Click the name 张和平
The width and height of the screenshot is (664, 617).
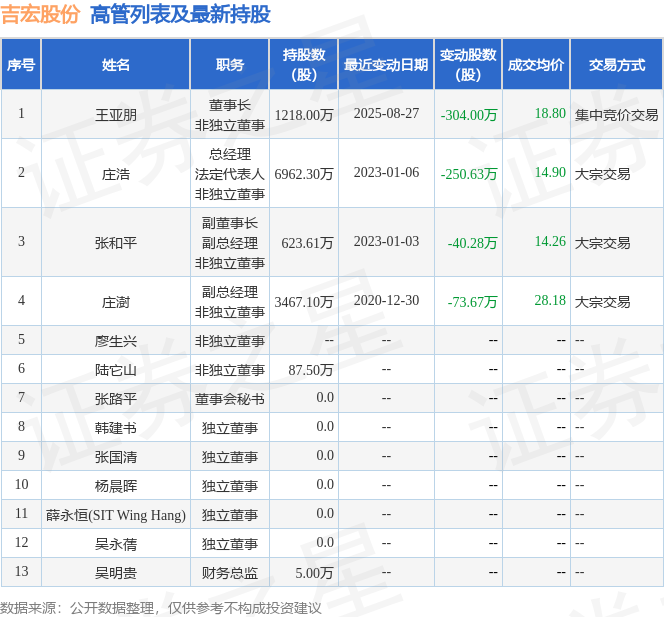116,243
